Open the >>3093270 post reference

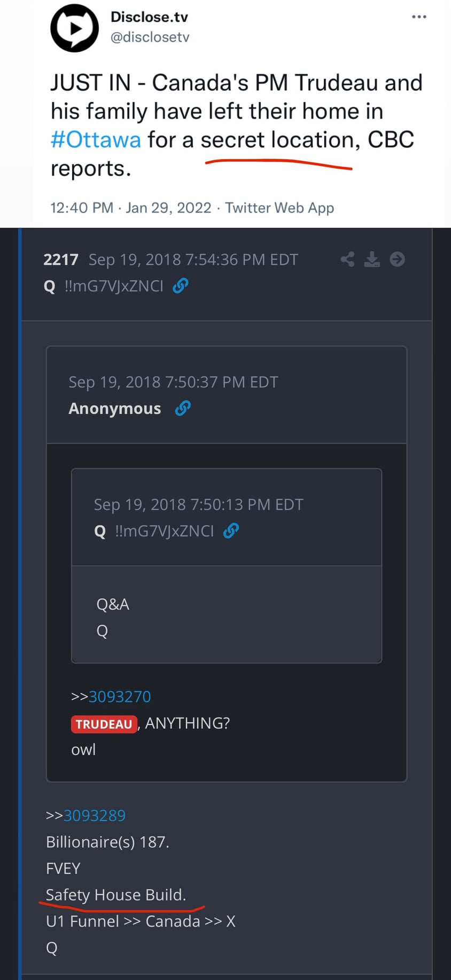119,697
